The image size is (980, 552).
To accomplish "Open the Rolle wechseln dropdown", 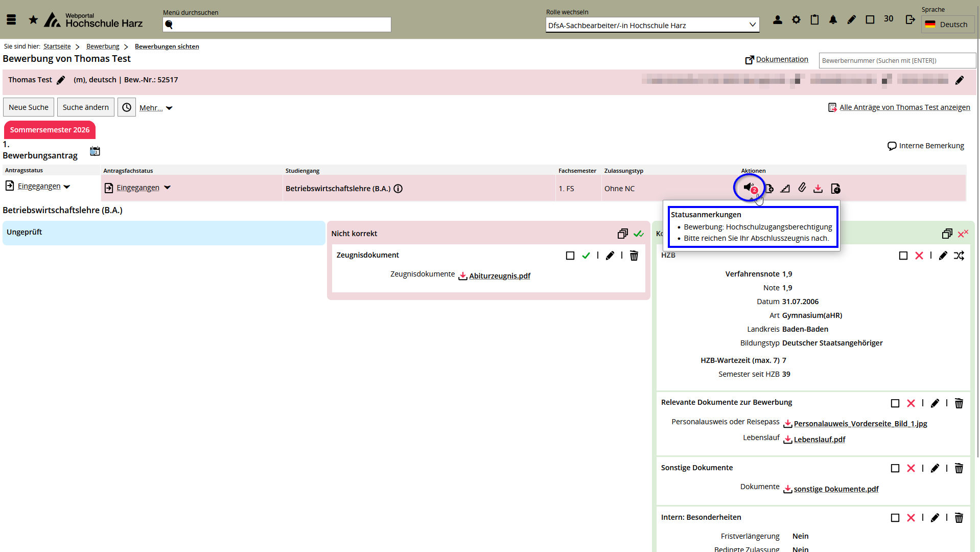I will pos(652,25).
